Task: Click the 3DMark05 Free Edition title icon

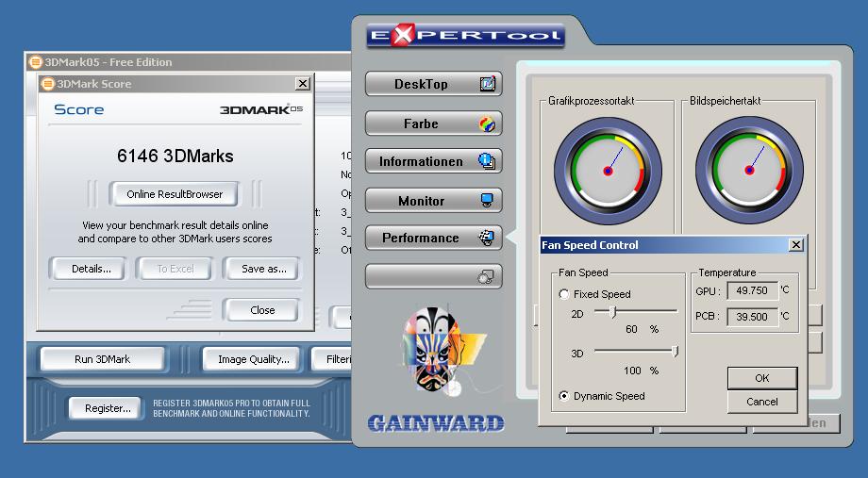Action: pyautogui.click(x=36, y=62)
